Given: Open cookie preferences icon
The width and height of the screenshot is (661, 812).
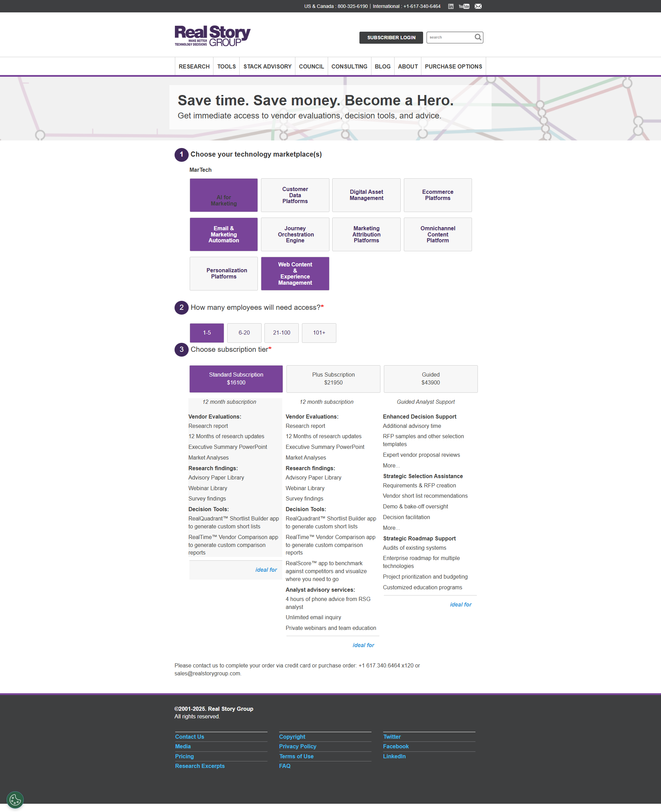Looking at the screenshot, I should [x=15, y=800].
